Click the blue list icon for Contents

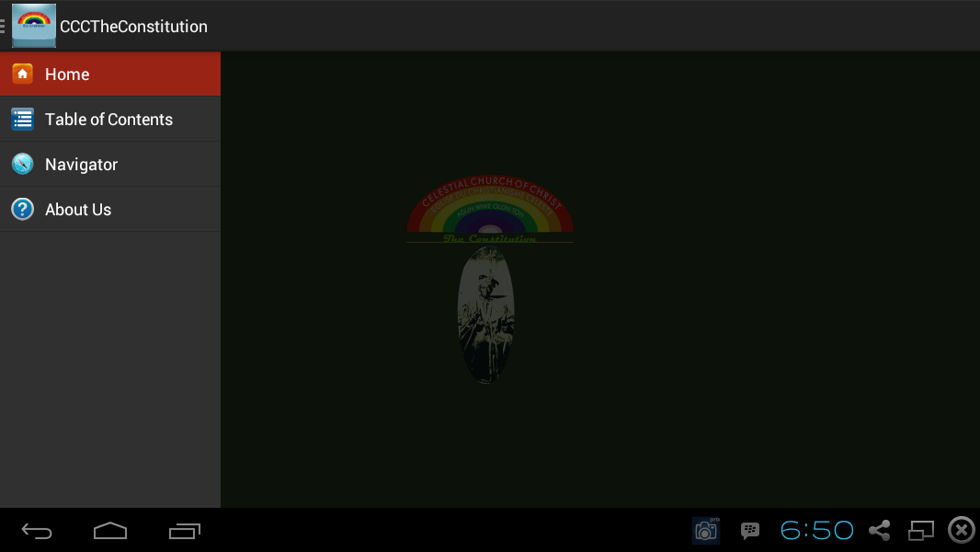click(x=22, y=119)
